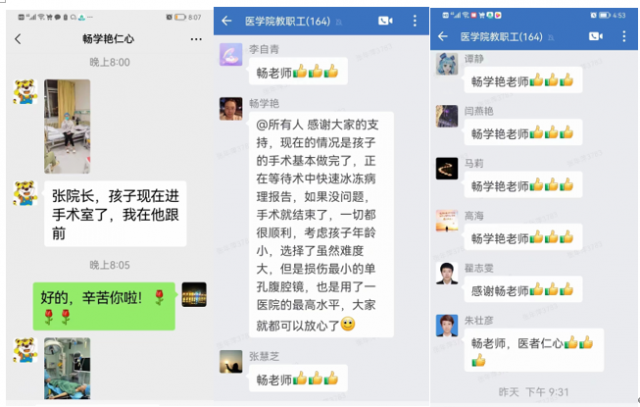Open the operating room photo thumbnail
The width and height of the screenshot is (640, 407).
(x=67, y=368)
